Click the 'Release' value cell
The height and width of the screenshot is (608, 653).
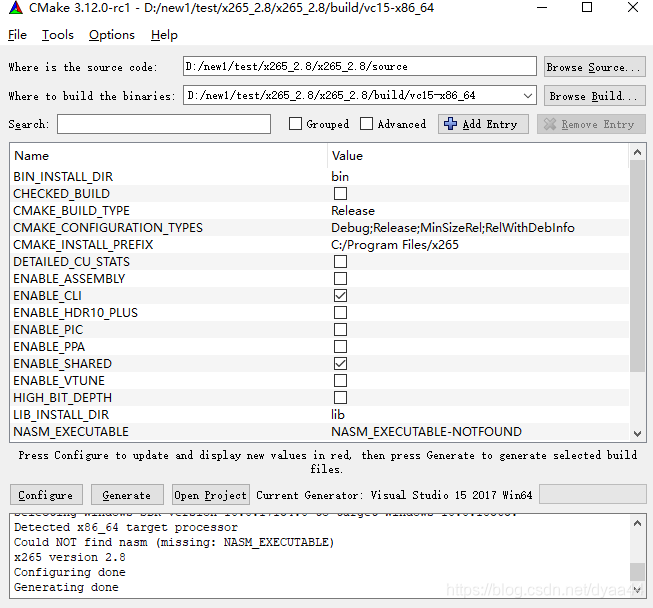click(353, 211)
